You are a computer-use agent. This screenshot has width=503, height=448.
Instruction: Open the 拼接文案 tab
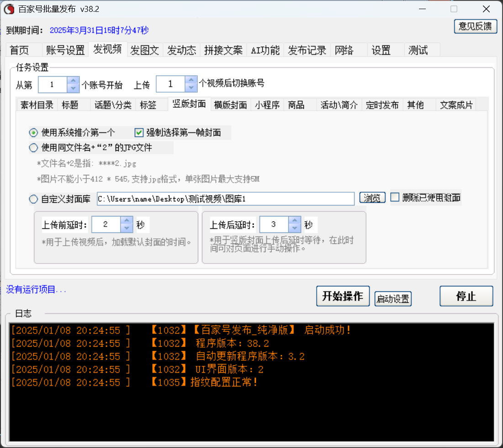[223, 50]
